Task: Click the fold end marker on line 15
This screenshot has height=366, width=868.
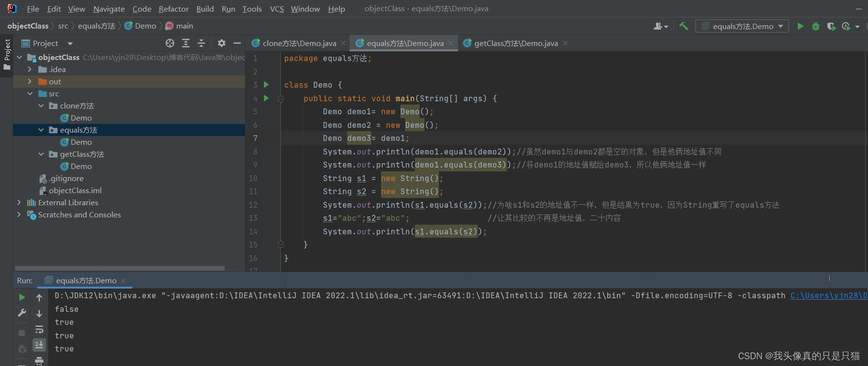Action: tap(281, 244)
